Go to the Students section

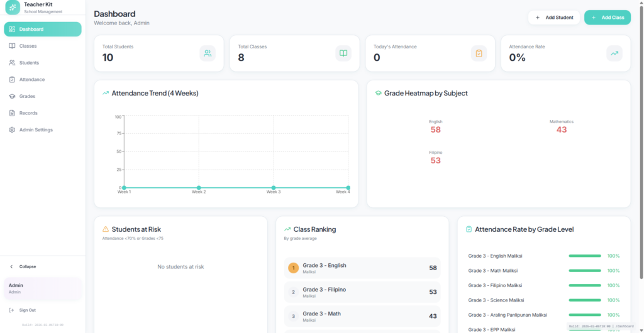[29, 63]
